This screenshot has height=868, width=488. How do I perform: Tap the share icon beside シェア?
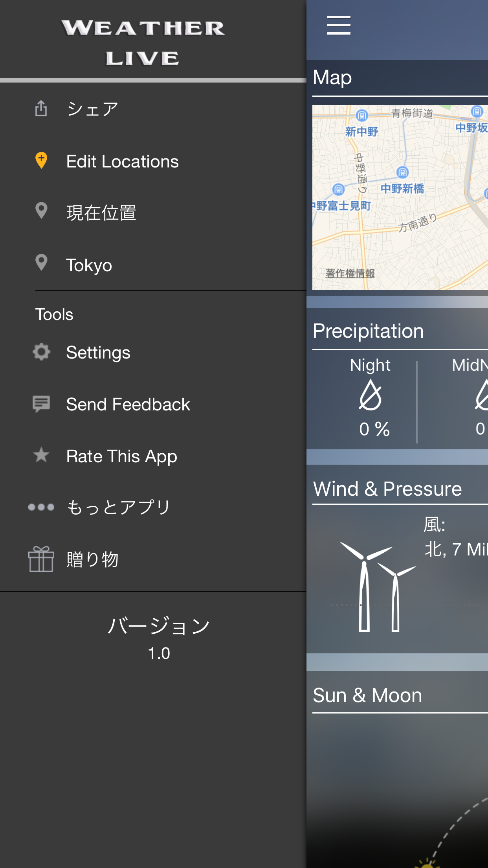pos(41,108)
